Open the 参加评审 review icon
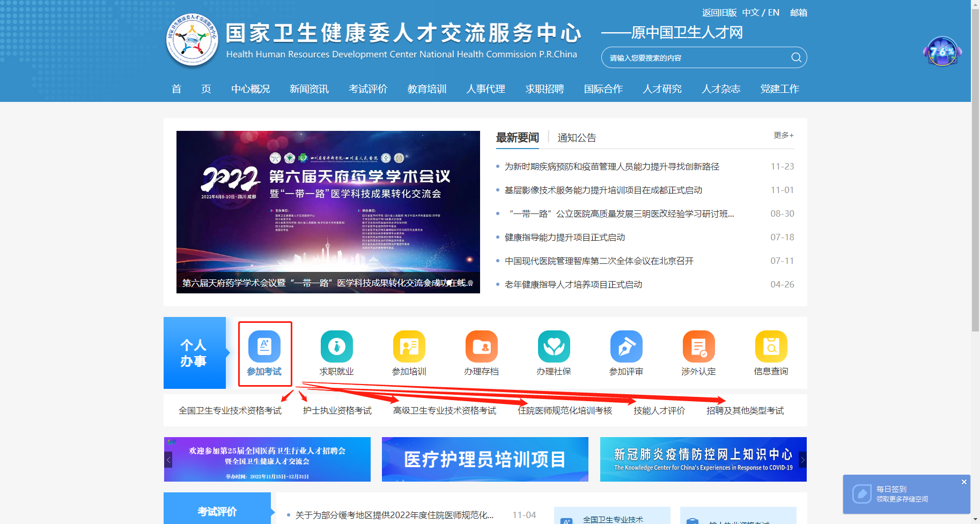980x524 pixels. [627, 346]
